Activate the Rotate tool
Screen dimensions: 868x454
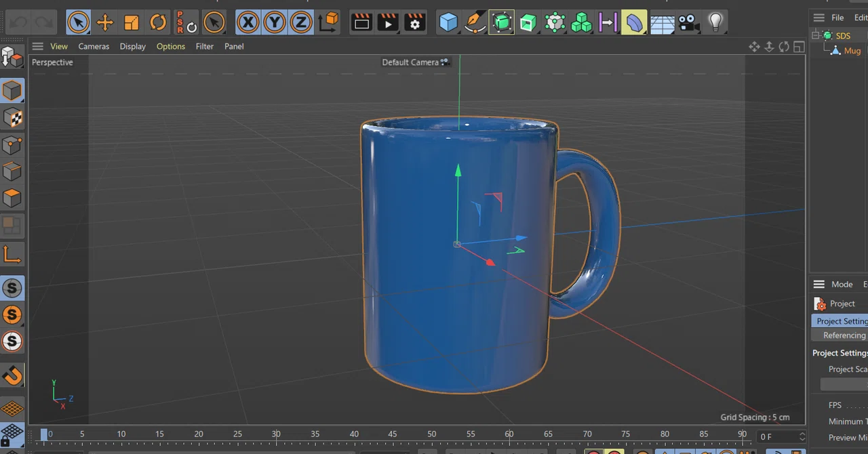point(158,22)
